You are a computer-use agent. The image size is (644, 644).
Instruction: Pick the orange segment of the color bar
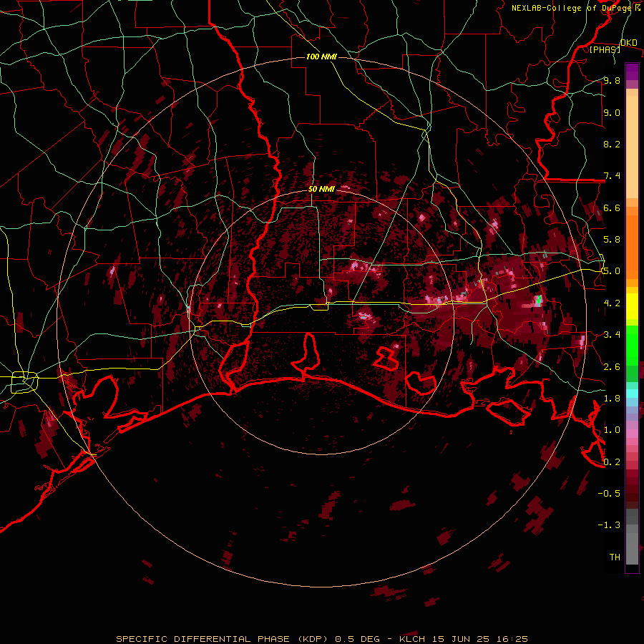632,246
